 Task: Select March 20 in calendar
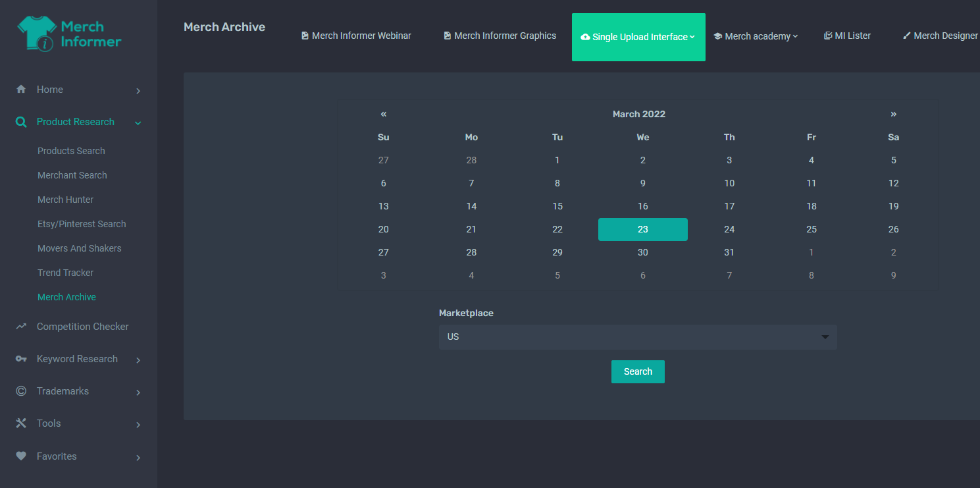384,229
